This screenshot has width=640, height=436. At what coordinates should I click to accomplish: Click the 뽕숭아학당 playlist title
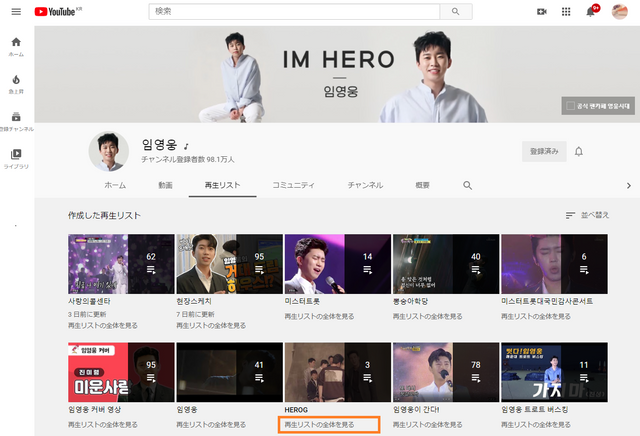coord(410,301)
